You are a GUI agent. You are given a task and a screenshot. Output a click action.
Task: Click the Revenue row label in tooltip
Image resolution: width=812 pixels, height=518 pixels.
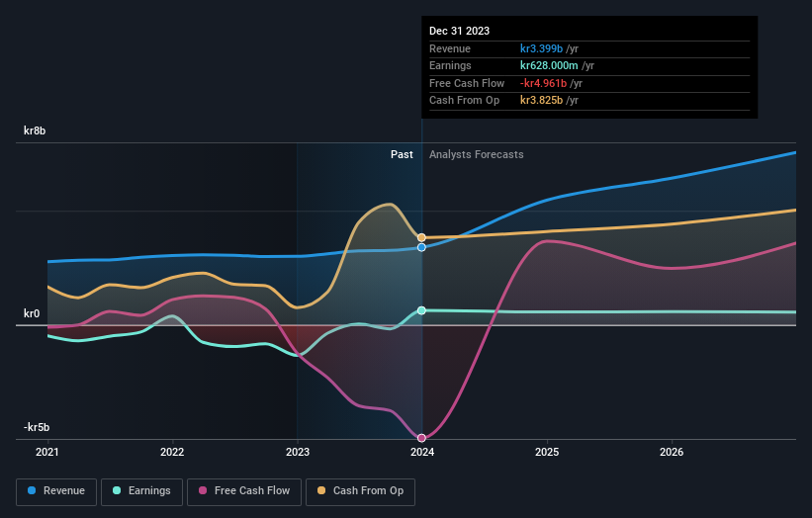click(x=449, y=48)
